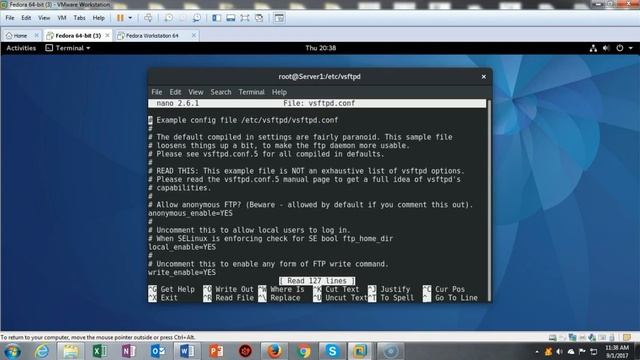
Task: Open the terminal Help menu
Action: click(x=279, y=92)
